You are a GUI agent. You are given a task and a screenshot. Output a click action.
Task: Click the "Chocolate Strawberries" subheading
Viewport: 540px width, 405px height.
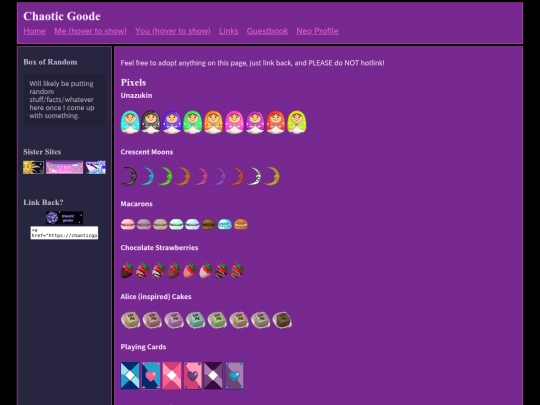(x=159, y=248)
